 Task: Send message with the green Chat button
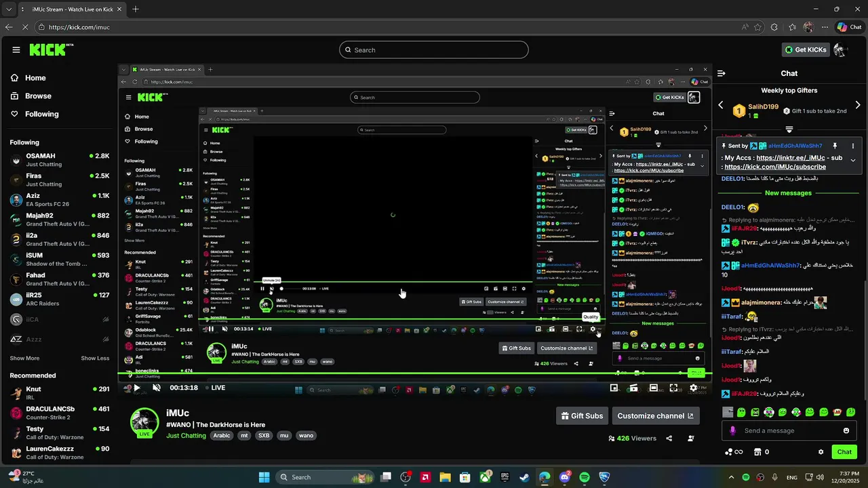tap(844, 452)
